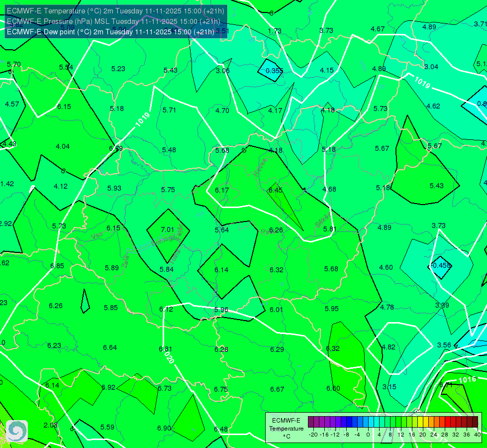The height and width of the screenshot is (448, 487).
Task: Click the 4.15 temperature value
Action: (327, 70)
